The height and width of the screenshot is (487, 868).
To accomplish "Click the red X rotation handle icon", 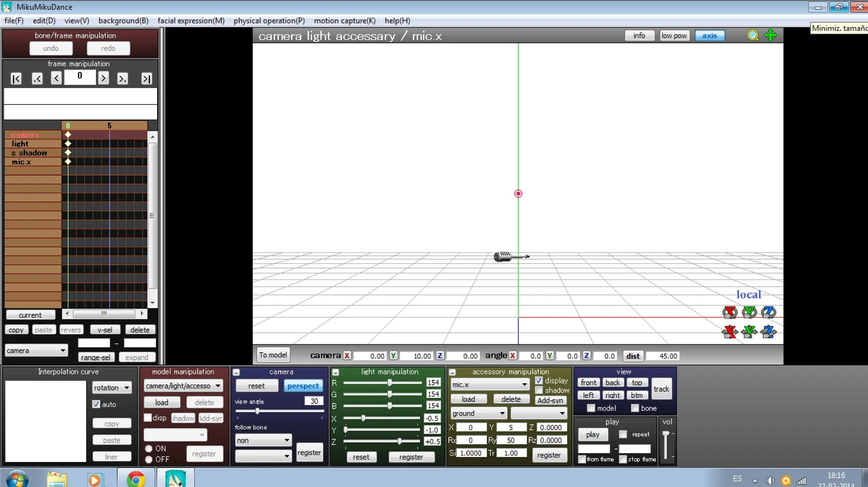I will coord(730,313).
